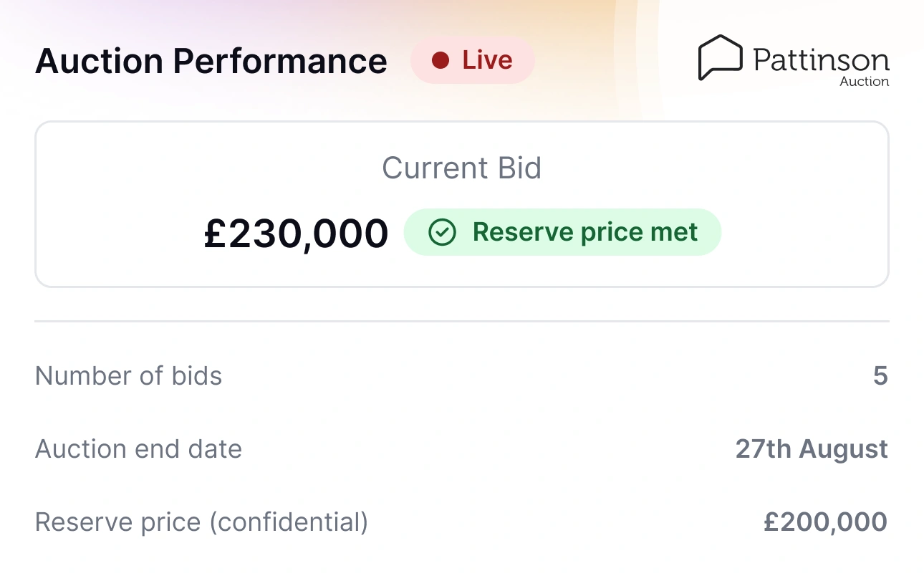Toggle the Live auction status indicator

click(x=473, y=60)
